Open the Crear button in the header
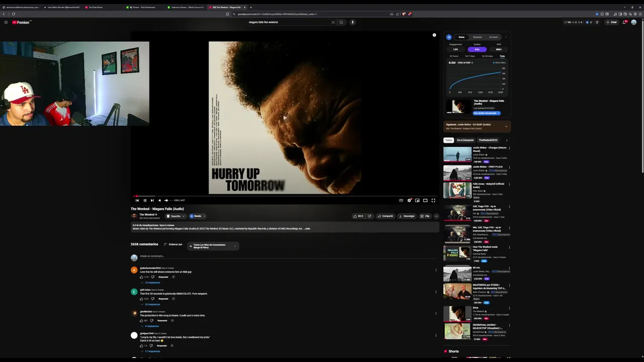The width and height of the screenshot is (644, 362). coord(612,22)
